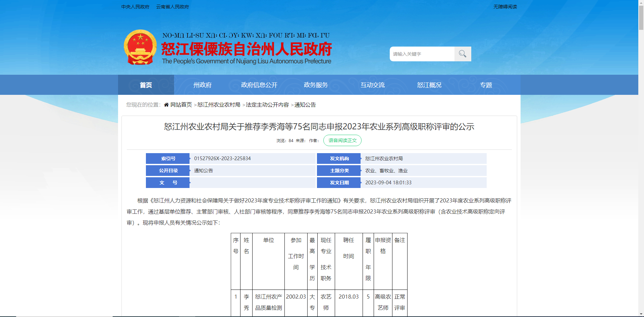Go to 网站首页 in breadcrumb
Screen dimensions: 644x317
click(181, 105)
